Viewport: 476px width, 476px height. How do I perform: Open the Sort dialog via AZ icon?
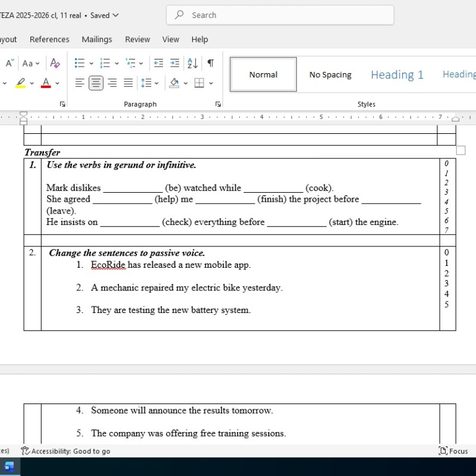(x=192, y=63)
